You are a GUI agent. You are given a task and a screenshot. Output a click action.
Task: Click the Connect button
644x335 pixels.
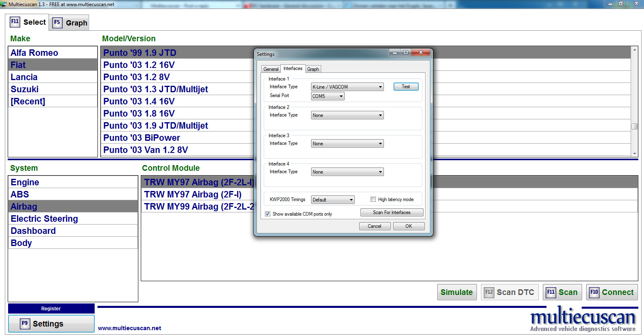coord(612,292)
